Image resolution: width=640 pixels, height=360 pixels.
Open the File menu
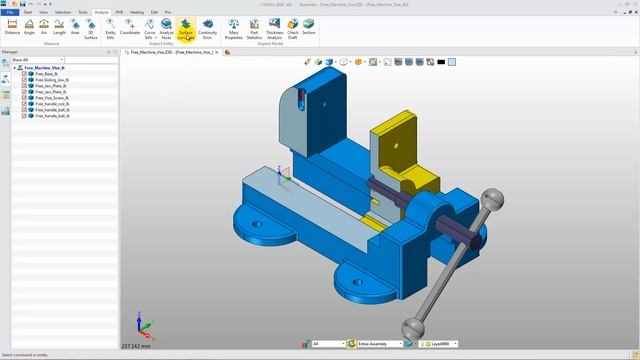(x=10, y=12)
